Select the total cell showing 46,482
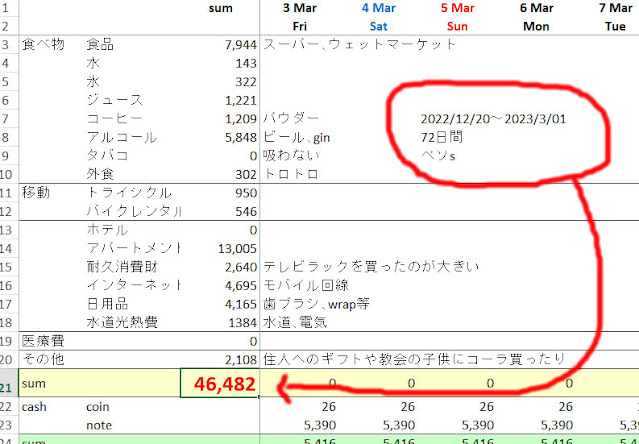The width and height of the screenshot is (639, 444). pyautogui.click(x=220, y=383)
